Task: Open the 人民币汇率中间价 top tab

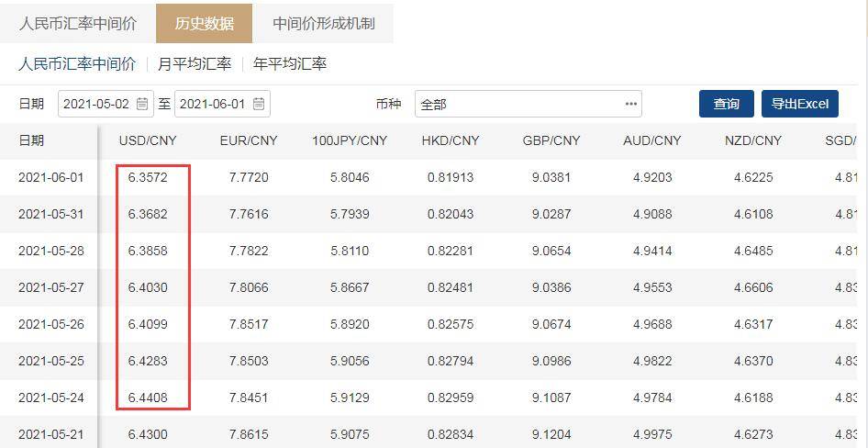Action: [78, 24]
